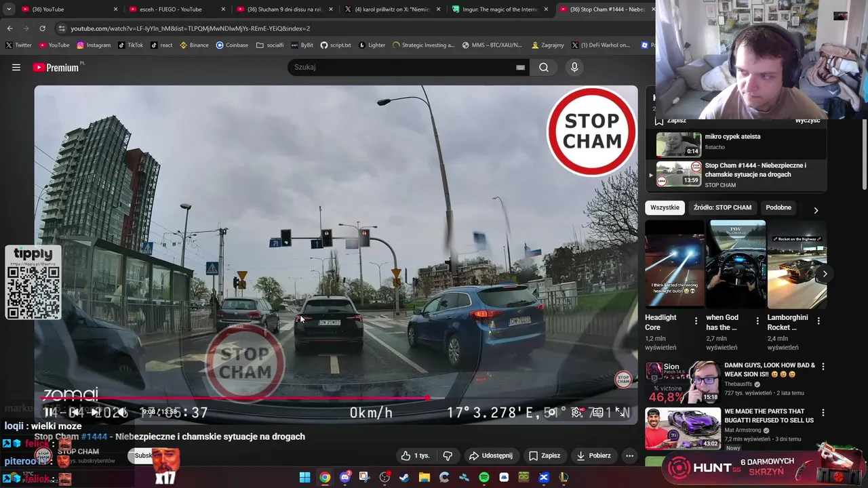Open more actions ellipsis below video
This screenshot has height=488, width=868.
click(629, 455)
